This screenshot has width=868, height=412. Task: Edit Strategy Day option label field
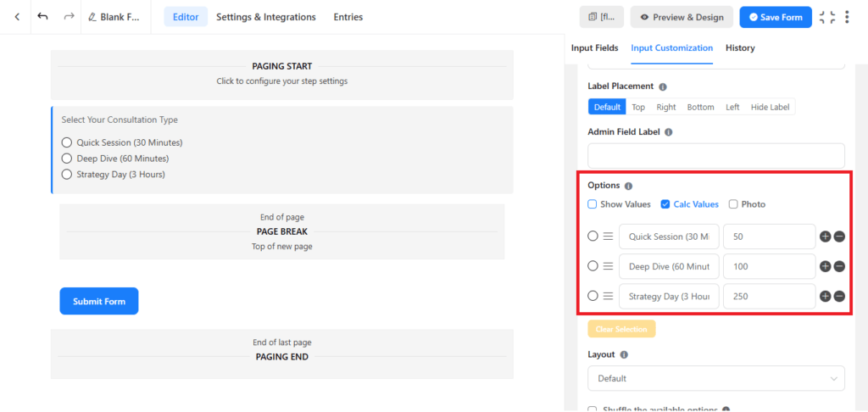click(669, 296)
